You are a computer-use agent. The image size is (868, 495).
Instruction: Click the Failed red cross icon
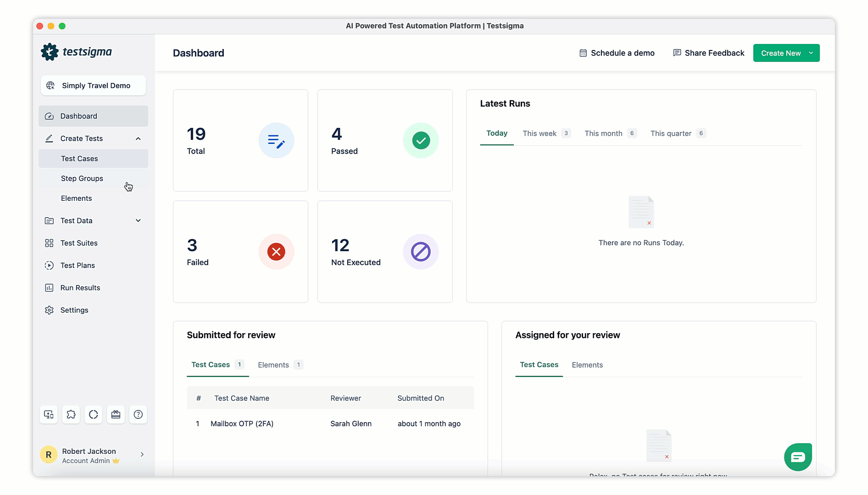276,252
